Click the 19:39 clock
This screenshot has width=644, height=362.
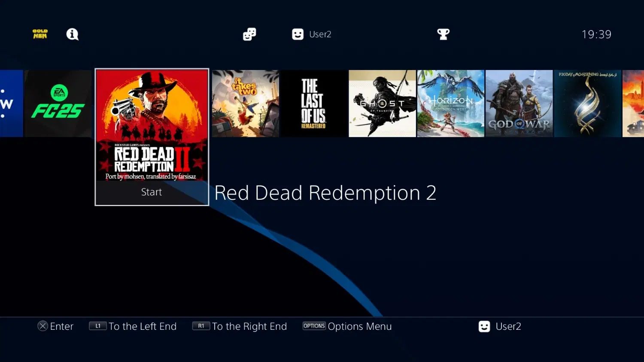click(x=596, y=34)
